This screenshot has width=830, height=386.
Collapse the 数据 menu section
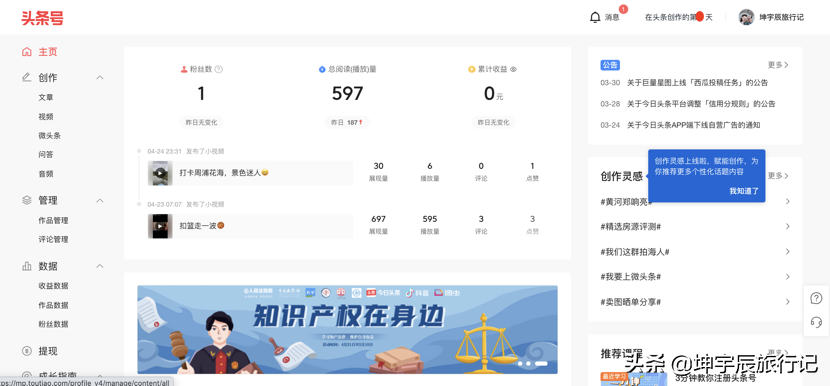[100, 266]
